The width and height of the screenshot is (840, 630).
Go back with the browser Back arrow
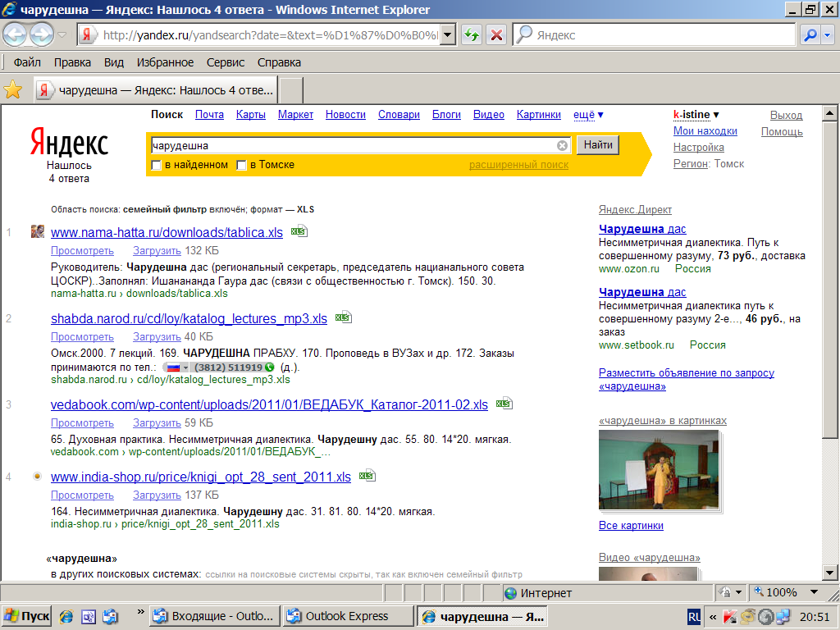pyautogui.click(x=15, y=34)
